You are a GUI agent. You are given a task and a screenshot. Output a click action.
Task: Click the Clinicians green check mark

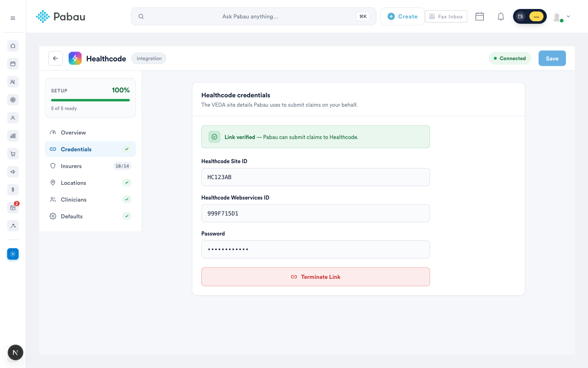coord(127,200)
